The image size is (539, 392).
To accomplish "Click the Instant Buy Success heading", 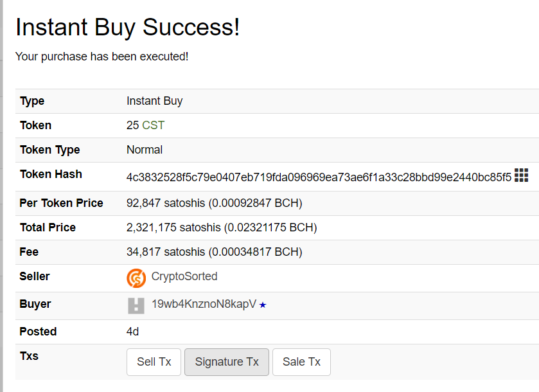I will click(128, 27).
